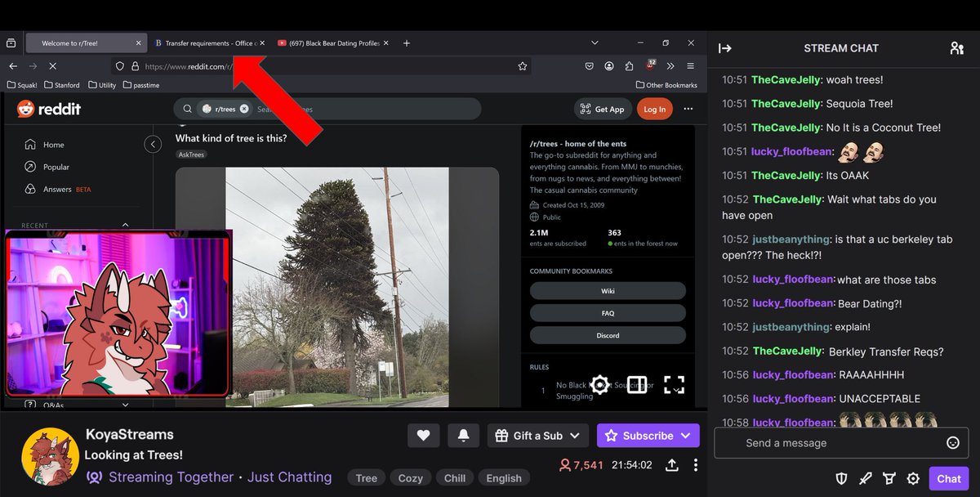Open the Utility bookmarks folder
Image resolution: width=980 pixels, height=497 pixels.
(x=100, y=85)
